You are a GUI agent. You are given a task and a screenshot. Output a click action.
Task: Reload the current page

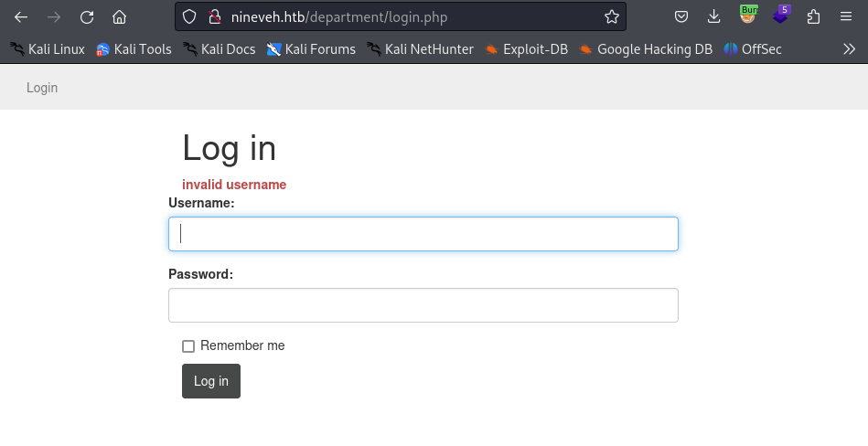[87, 16]
